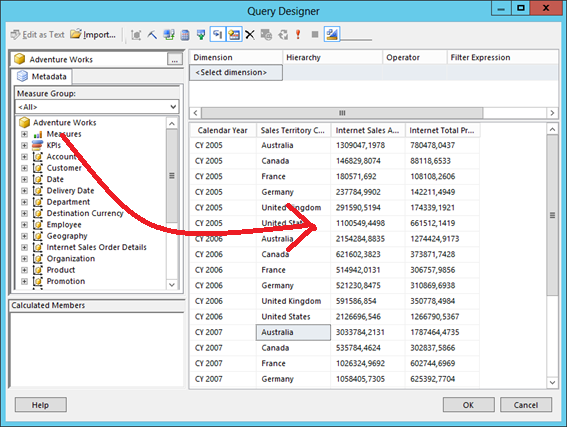Screen dimensions: 567x427
Task: Switch to the Metadata tab
Action: 42,76
